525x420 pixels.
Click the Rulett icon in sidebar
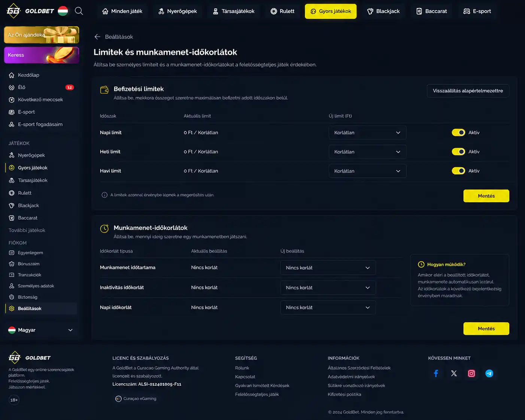pyautogui.click(x=12, y=193)
